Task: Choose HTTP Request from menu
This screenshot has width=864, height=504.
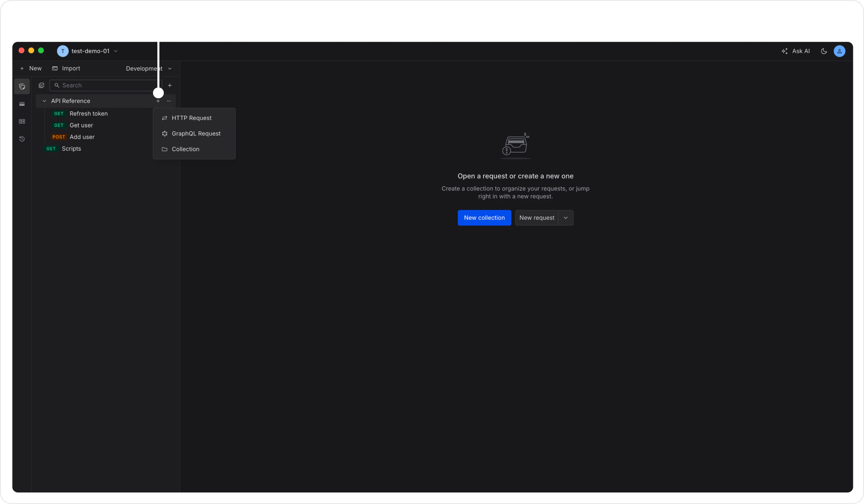Action: pos(192,118)
